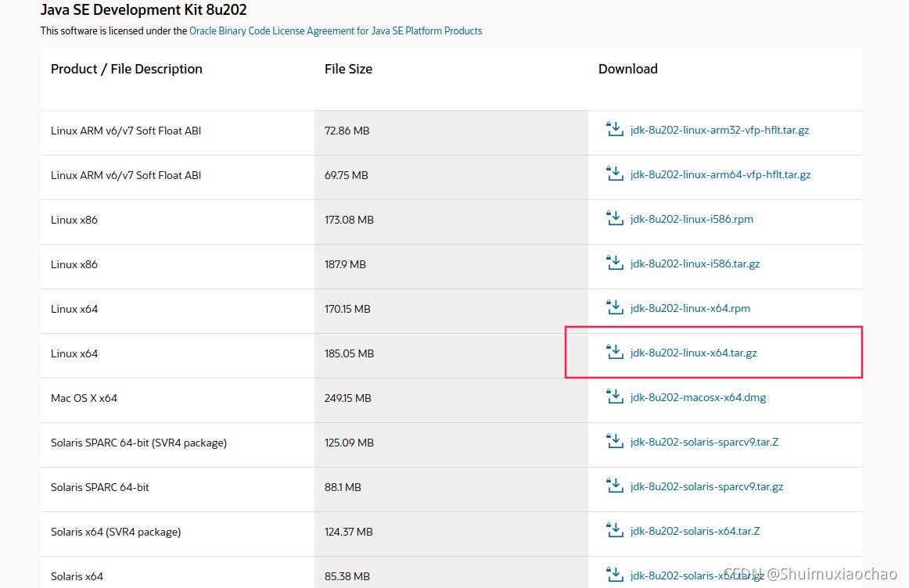Click Linux x86 description in the 173.08 MB row
Screen dimensions: 909x588
pos(178,222)
